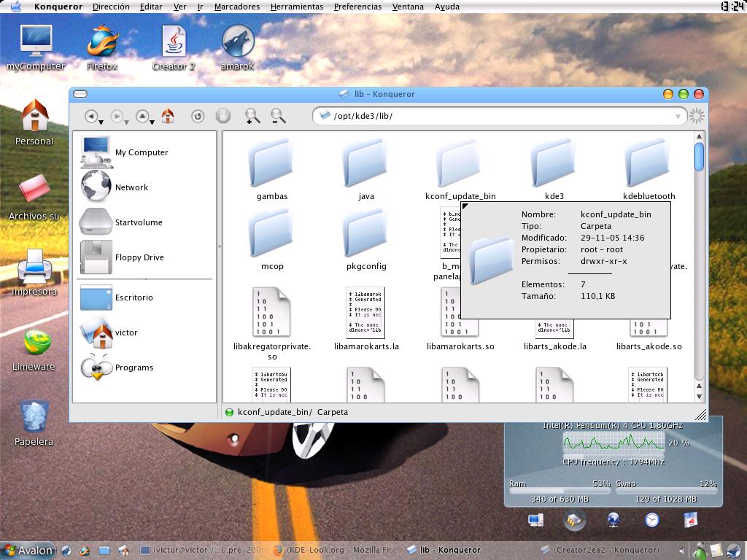The width and height of the screenshot is (747, 560).
Task: Click the clock icon in system monitor widget
Action: tap(651, 520)
